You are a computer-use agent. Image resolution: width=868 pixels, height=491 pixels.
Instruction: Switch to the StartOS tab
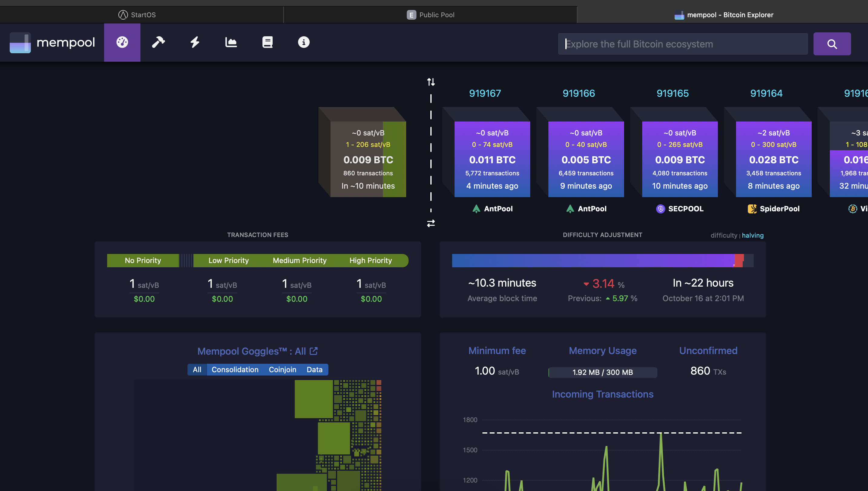click(x=137, y=15)
